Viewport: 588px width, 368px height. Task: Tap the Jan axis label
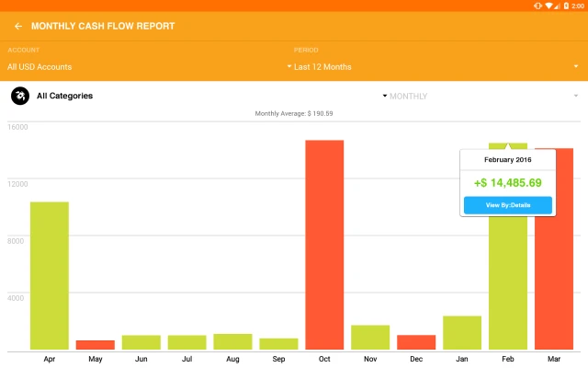click(462, 359)
